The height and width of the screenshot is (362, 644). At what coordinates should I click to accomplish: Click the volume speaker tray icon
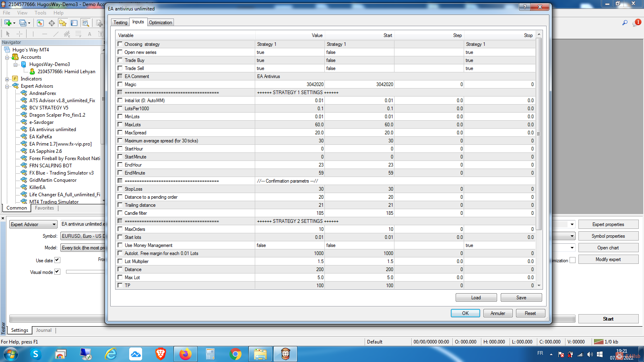tap(590, 354)
